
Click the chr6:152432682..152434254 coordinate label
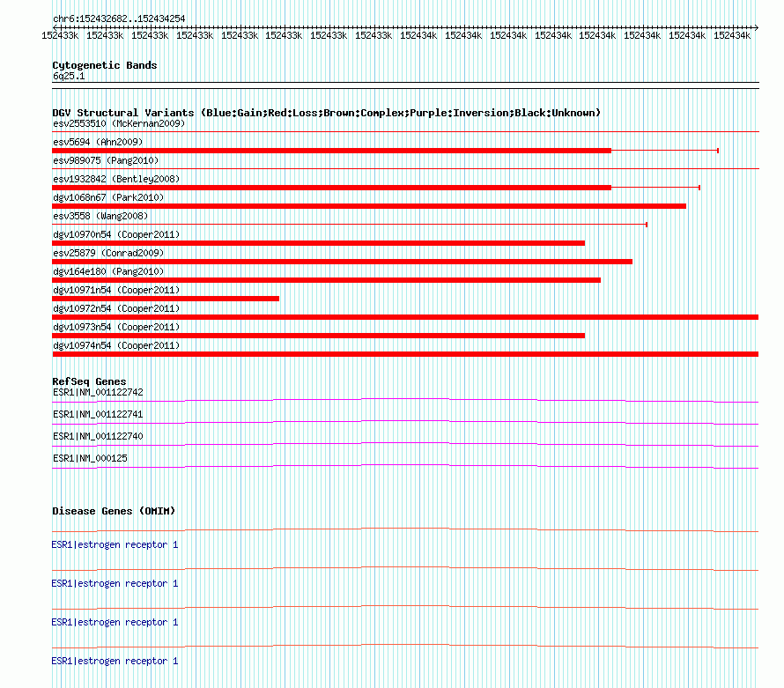click(119, 19)
